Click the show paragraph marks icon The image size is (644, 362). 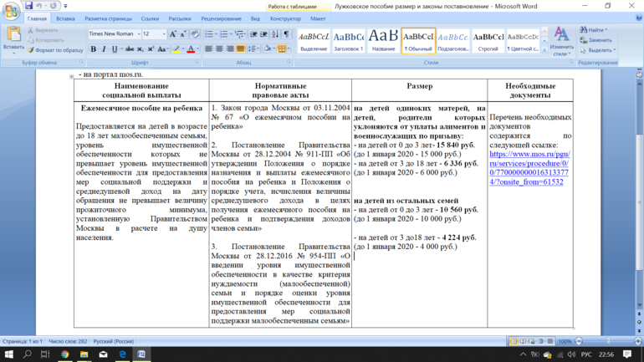[x=286, y=34]
